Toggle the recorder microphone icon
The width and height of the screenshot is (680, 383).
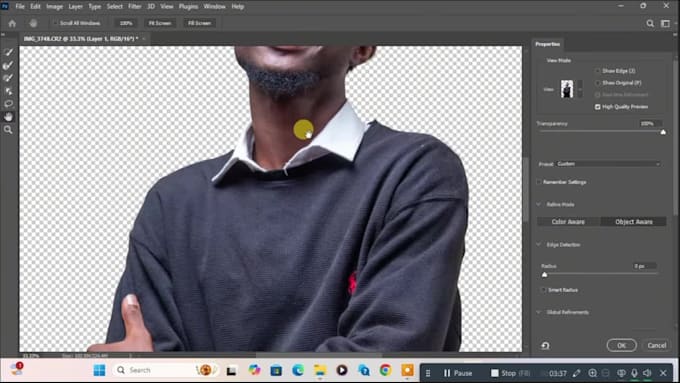click(x=634, y=373)
